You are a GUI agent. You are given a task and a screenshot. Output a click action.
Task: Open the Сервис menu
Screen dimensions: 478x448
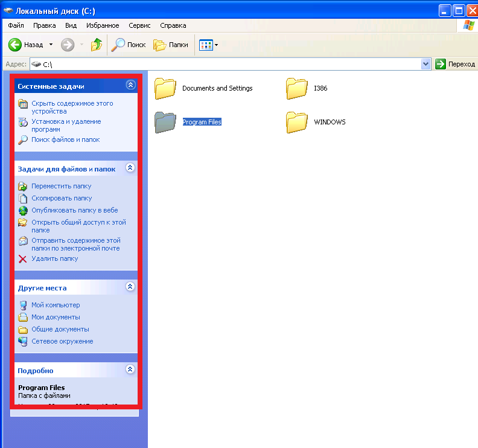139,25
